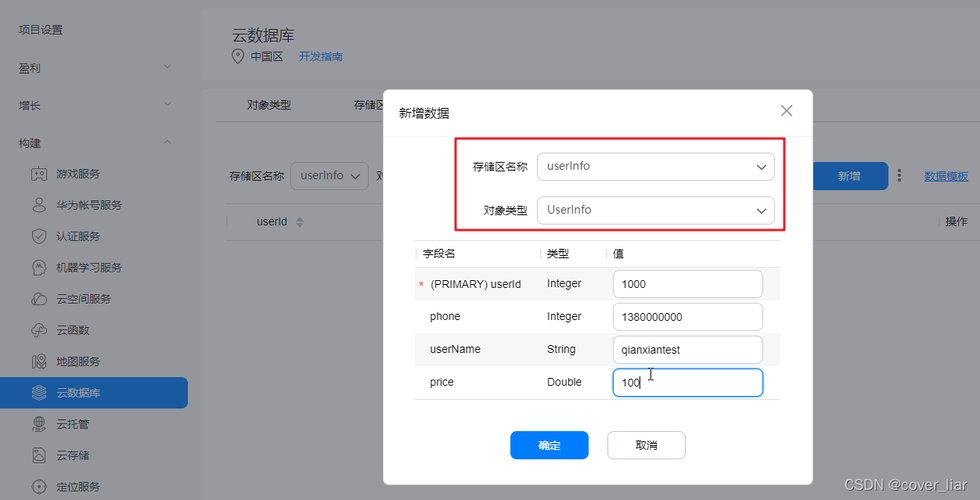Click the price value field showing 100
This screenshot has width=980, height=500.
pyautogui.click(x=688, y=382)
